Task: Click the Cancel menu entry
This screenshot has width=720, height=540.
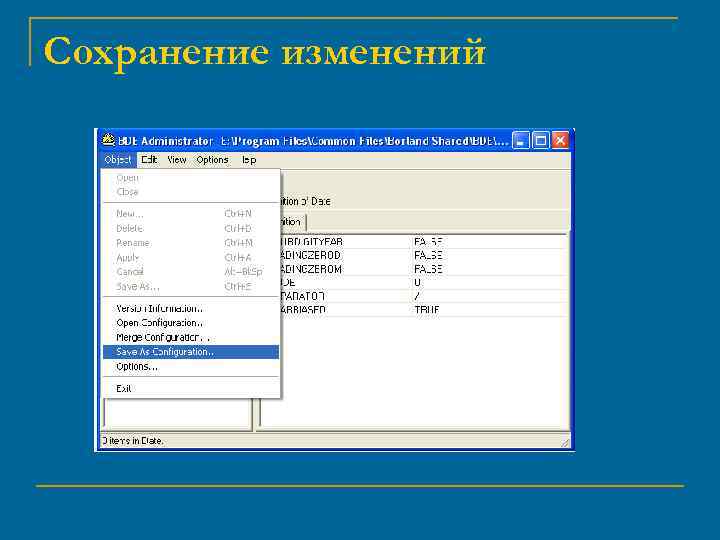Action: click(x=191, y=272)
